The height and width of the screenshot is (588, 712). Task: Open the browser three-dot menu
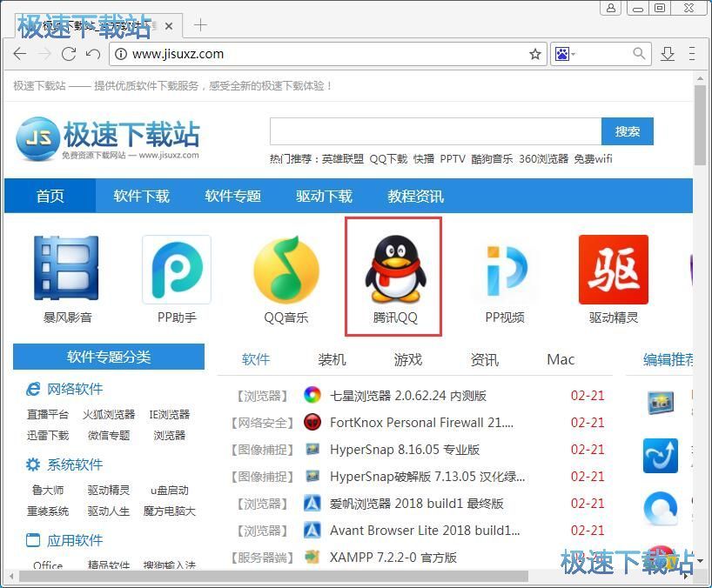(x=692, y=54)
